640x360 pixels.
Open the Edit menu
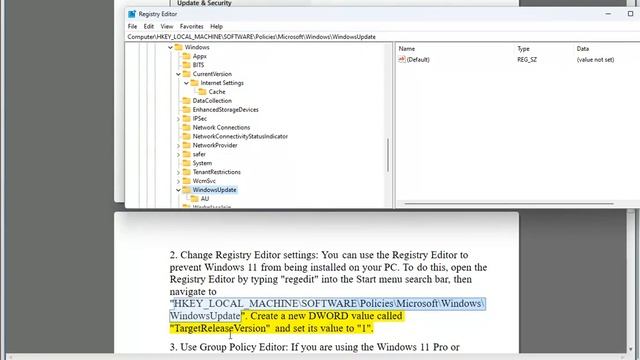[149, 26]
